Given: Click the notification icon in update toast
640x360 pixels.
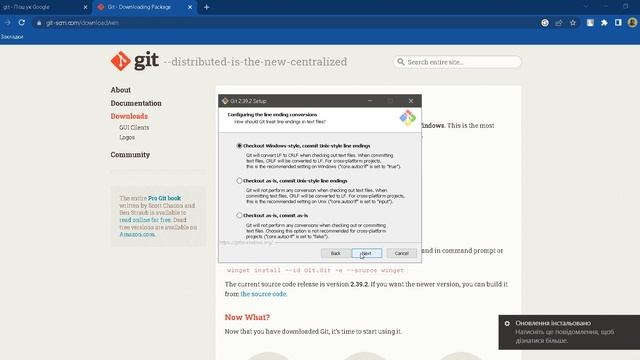Looking at the screenshot, I should click(507, 323).
